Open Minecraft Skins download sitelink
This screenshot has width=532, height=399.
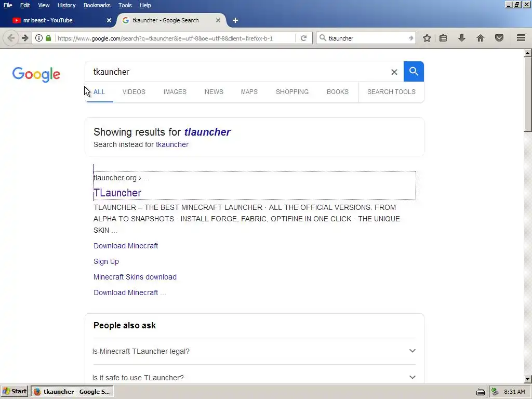coord(135,277)
